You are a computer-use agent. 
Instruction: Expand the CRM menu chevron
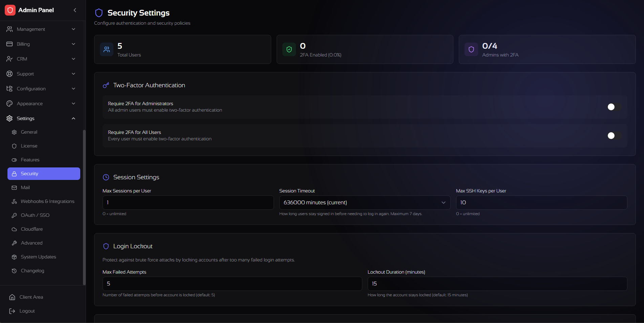73,59
